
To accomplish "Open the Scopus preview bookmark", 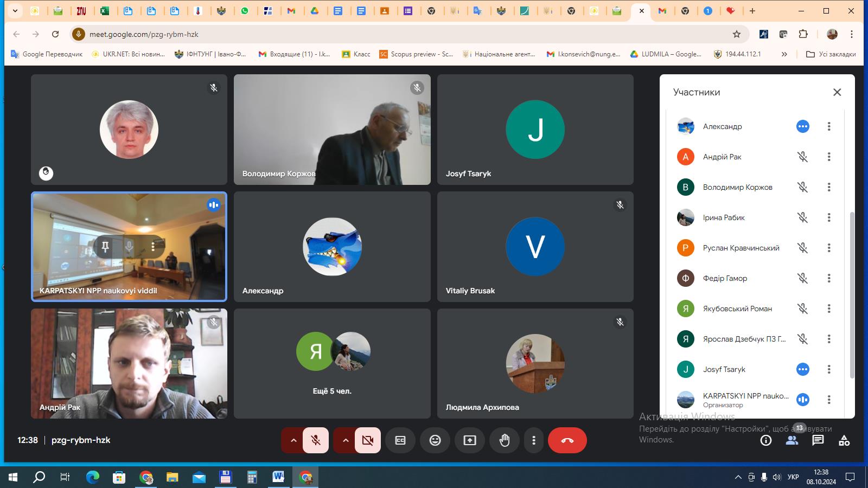I will [416, 54].
